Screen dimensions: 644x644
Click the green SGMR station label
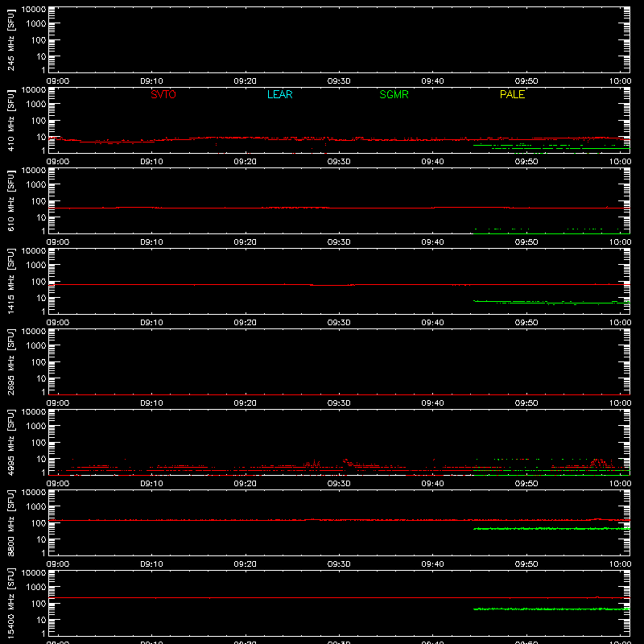394,94
